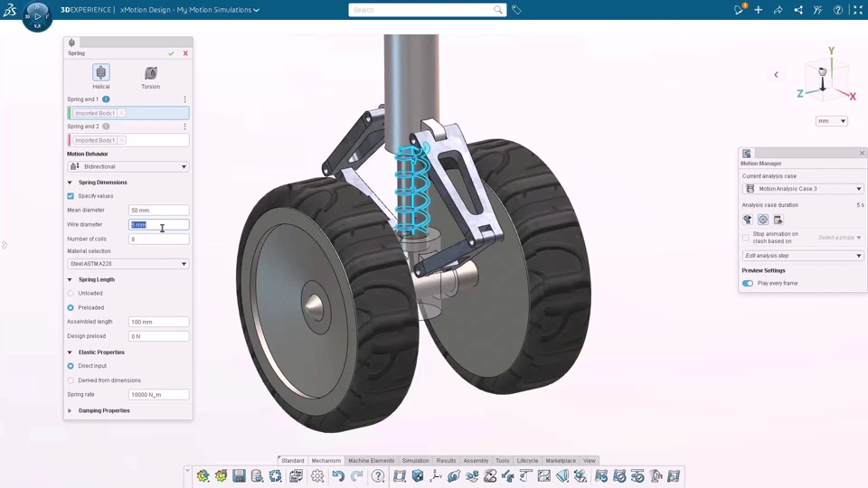
Task: Close the Motion Manager panel
Action: click(862, 154)
